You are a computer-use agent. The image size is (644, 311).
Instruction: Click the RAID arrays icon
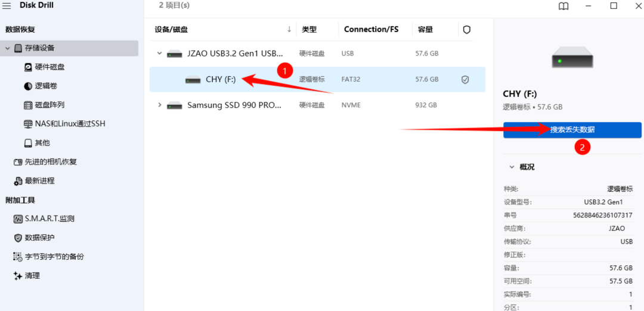pos(28,105)
